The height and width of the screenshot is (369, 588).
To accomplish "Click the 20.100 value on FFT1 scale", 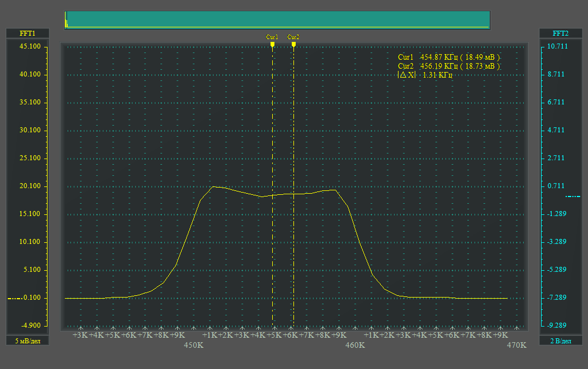I will pos(30,186).
